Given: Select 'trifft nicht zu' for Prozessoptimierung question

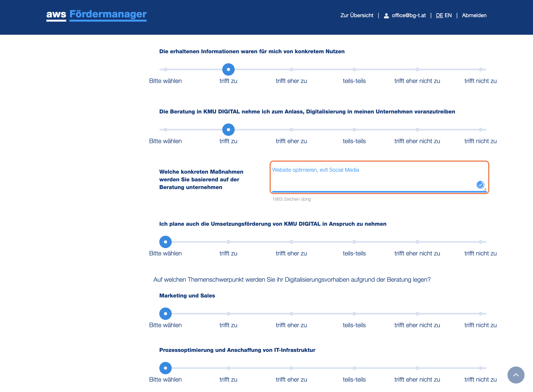Looking at the screenshot, I should [x=480, y=368].
